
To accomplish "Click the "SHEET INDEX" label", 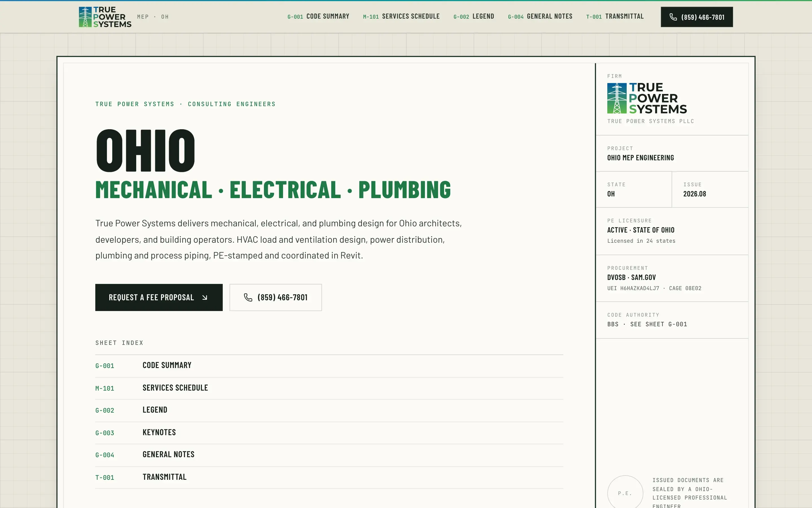I will (120, 343).
